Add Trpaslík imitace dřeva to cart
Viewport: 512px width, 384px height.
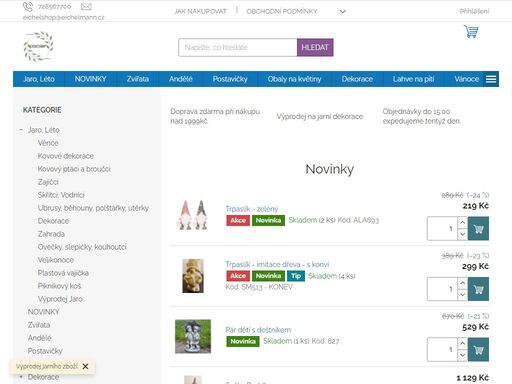click(x=478, y=289)
